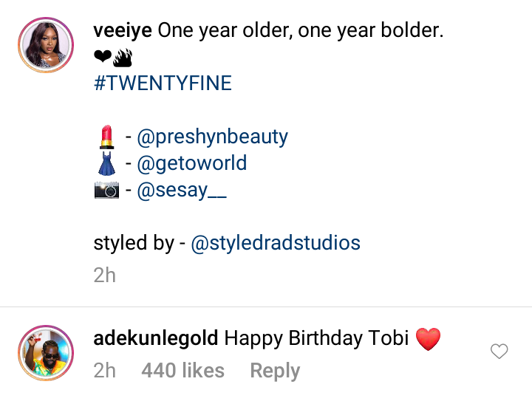Visit the @getoworld mention
Viewport: 532px width, 404px height.
pyautogui.click(x=191, y=163)
